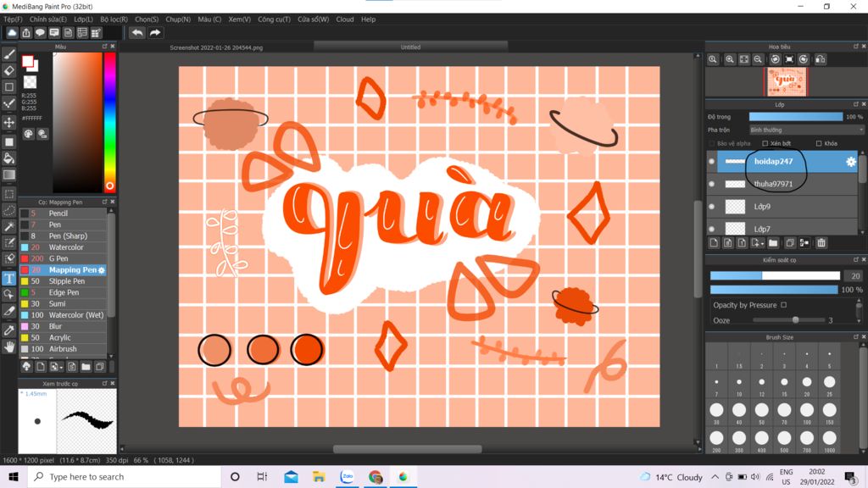Viewport: 868px width, 488px height.
Task: Hide the Lớp7 layer
Action: coord(711,229)
